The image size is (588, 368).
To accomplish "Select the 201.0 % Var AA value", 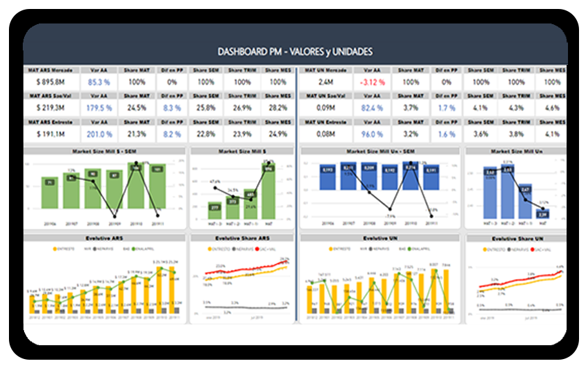I will pyautogui.click(x=100, y=134).
